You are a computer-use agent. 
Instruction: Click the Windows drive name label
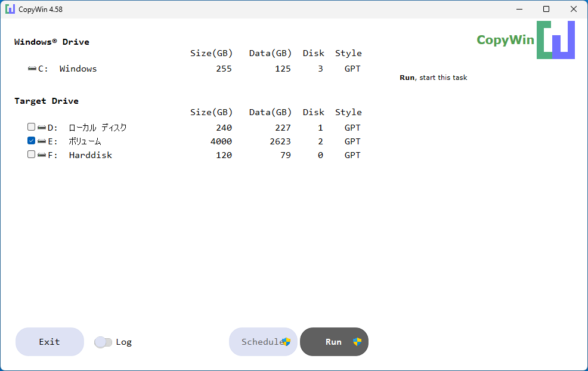(x=78, y=69)
